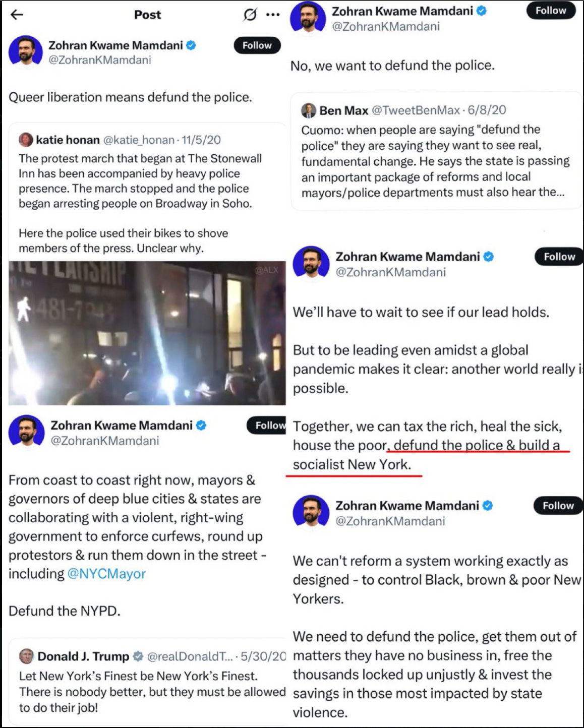Click the verified badge in the Queer liberation post
This screenshot has width=584, height=728.
point(191,45)
